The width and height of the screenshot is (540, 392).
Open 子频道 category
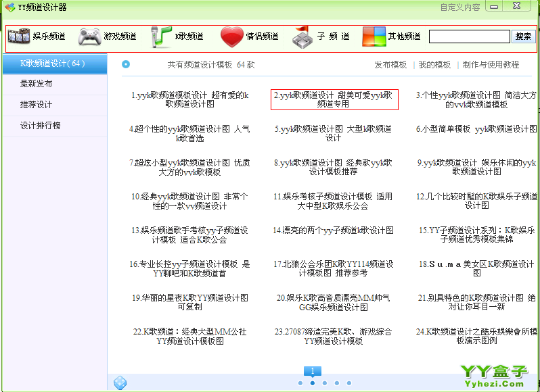(333, 36)
